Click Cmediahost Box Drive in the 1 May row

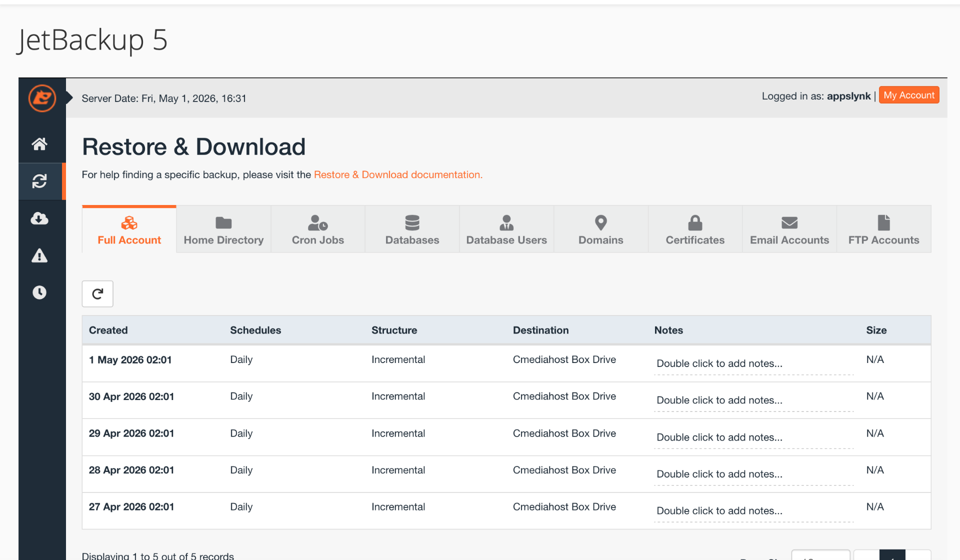564,359
